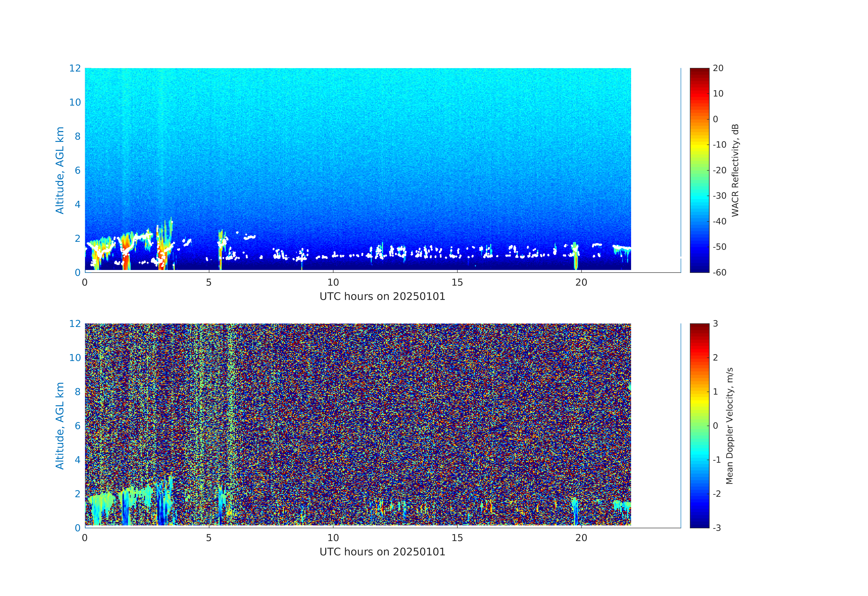Click y-axis tick 6 on Doppler plot
The image size is (868, 596).
tap(77, 426)
